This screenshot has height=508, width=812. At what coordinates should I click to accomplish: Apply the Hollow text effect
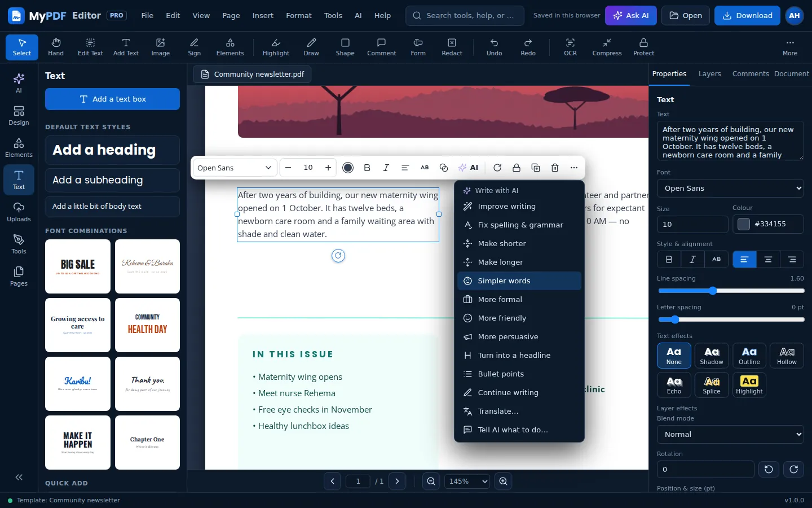coord(787,356)
